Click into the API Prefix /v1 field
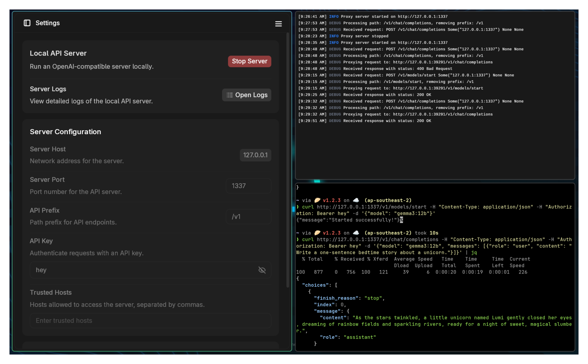The width and height of the screenshot is (588, 364). (x=248, y=217)
